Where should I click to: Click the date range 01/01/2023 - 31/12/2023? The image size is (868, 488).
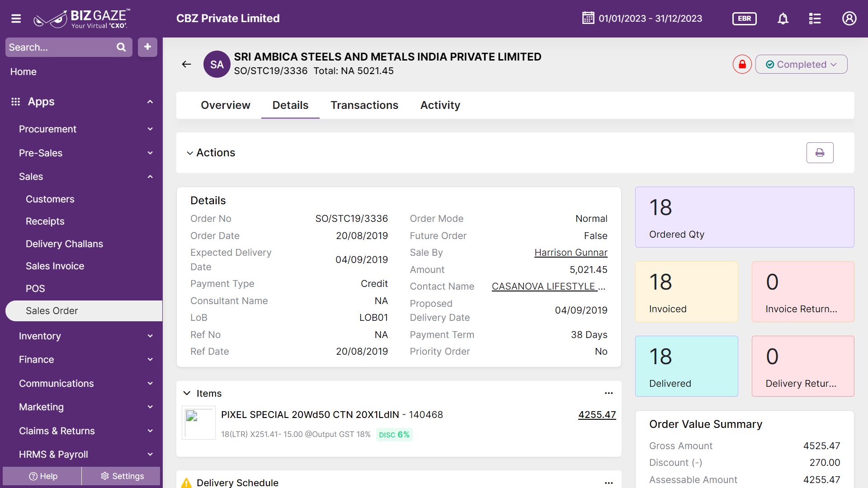650,19
